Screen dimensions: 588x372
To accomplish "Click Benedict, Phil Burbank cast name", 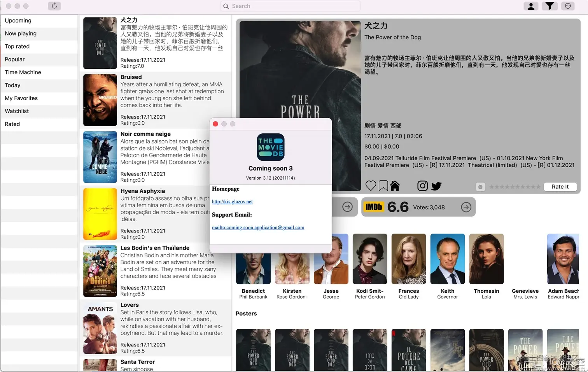I will pyautogui.click(x=253, y=294).
